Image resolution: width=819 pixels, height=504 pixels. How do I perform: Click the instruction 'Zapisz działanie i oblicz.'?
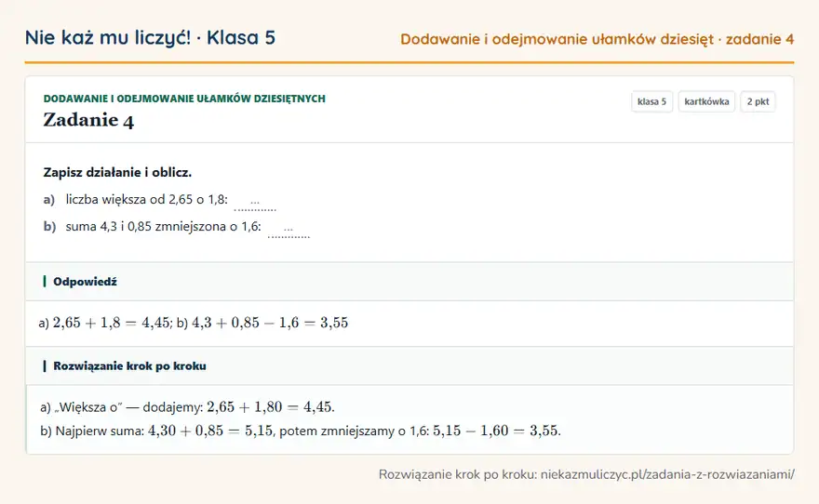pos(117,172)
